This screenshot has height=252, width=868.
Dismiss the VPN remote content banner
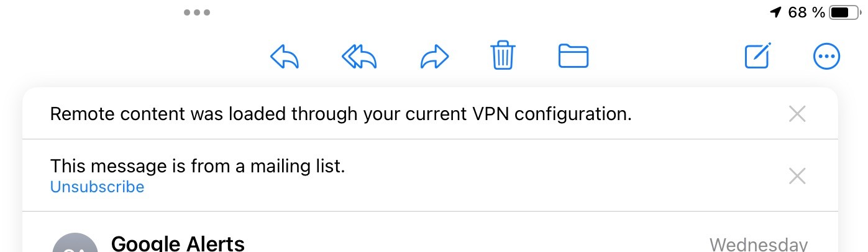(x=797, y=114)
